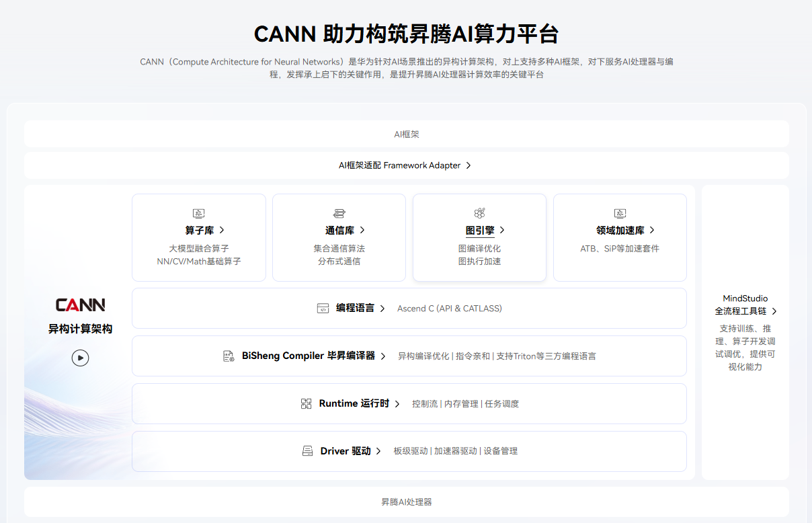Click the chevron next to 图引擎

click(x=502, y=230)
